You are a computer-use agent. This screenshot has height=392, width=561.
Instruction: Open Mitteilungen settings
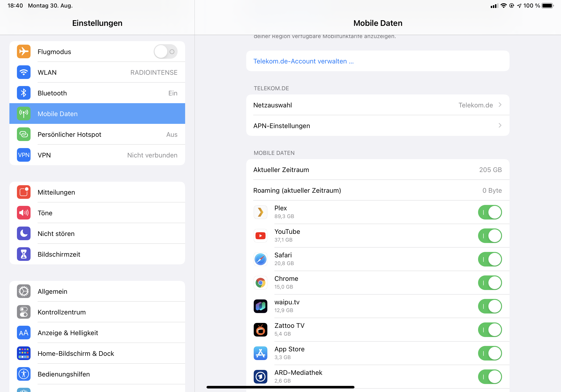pyautogui.click(x=97, y=192)
